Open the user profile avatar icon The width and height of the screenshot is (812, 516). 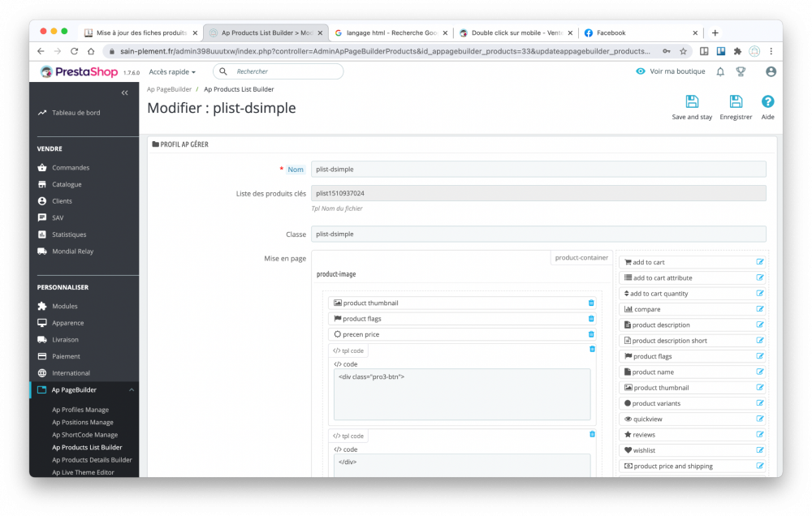pyautogui.click(x=771, y=72)
